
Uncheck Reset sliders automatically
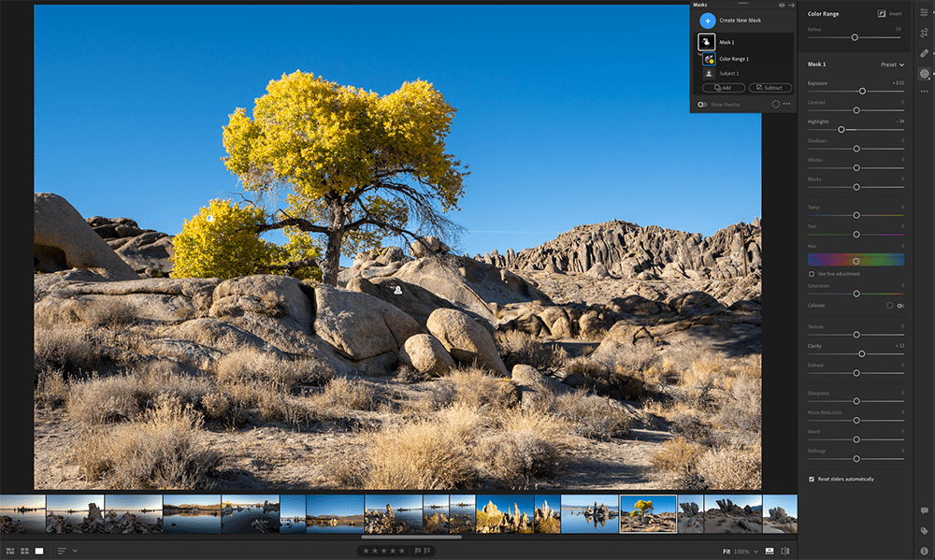tap(812, 479)
